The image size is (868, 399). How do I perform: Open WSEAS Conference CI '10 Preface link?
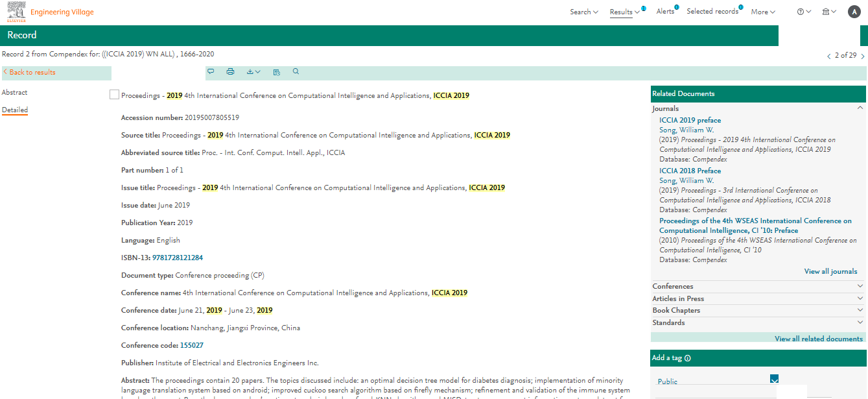tap(755, 226)
